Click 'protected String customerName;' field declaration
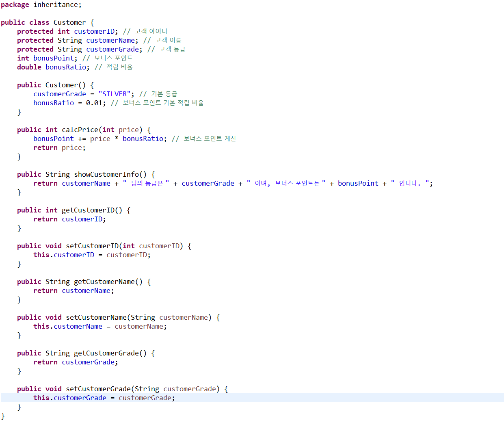Screen dimensions: 504x429 click(x=78, y=41)
